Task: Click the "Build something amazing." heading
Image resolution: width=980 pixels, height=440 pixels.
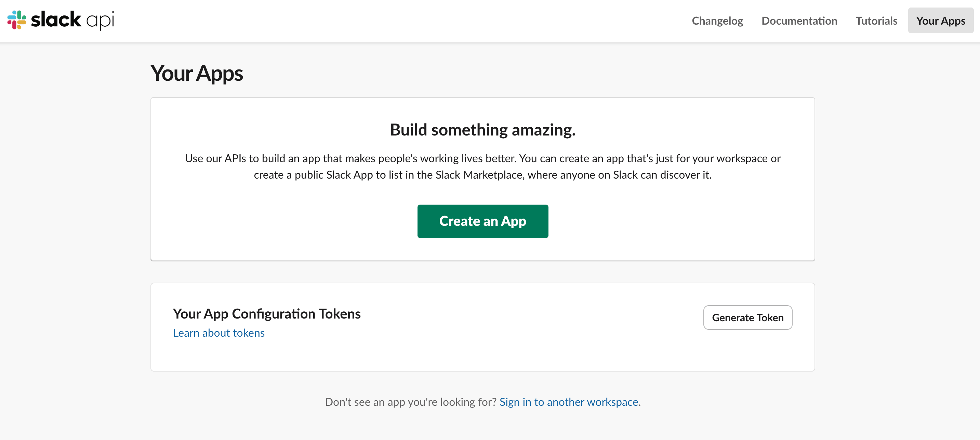Action: point(482,130)
